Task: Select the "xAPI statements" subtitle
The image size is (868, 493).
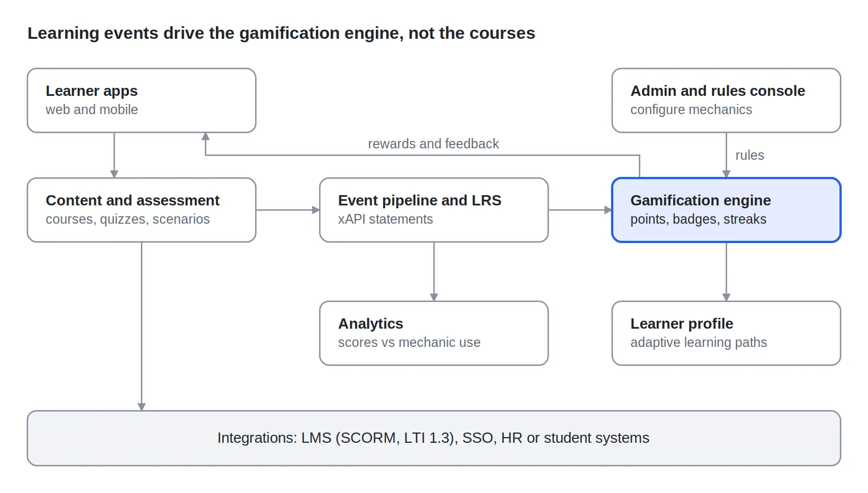Action: (x=385, y=219)
